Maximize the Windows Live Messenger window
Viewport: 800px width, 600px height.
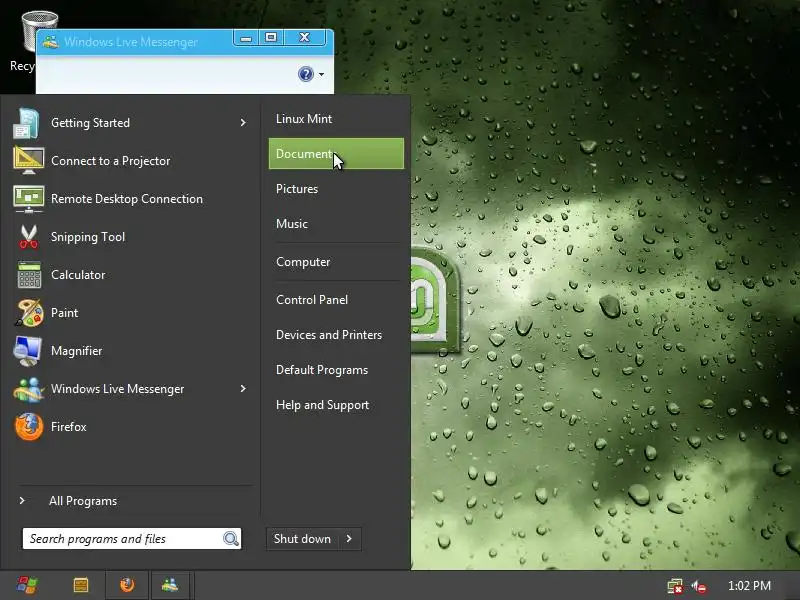(x=271, y=37)
